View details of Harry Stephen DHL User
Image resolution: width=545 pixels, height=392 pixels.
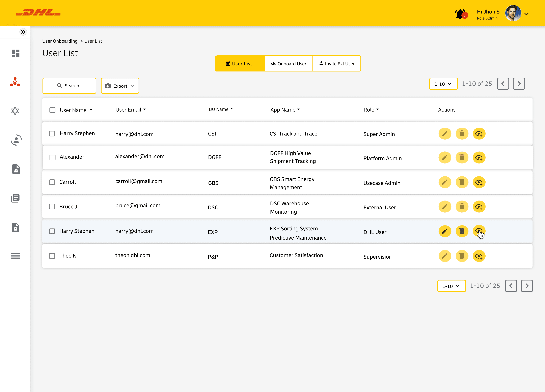click(x=479, y=231)
